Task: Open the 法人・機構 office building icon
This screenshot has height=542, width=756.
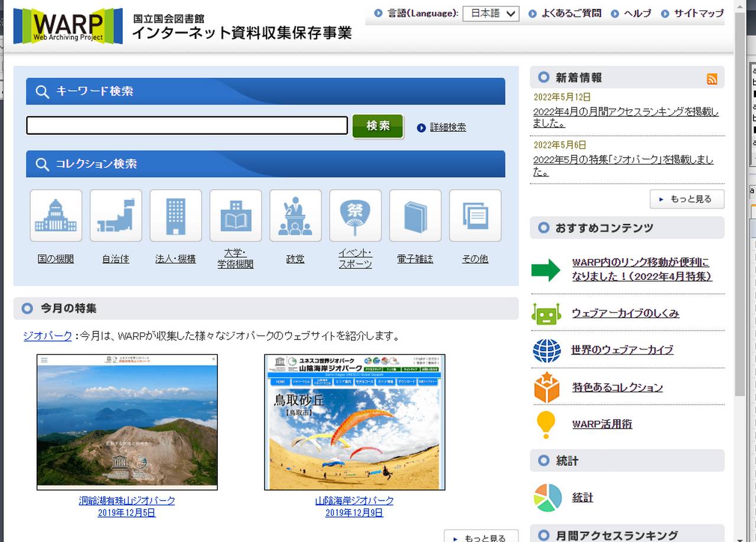Action: point(175,216)
